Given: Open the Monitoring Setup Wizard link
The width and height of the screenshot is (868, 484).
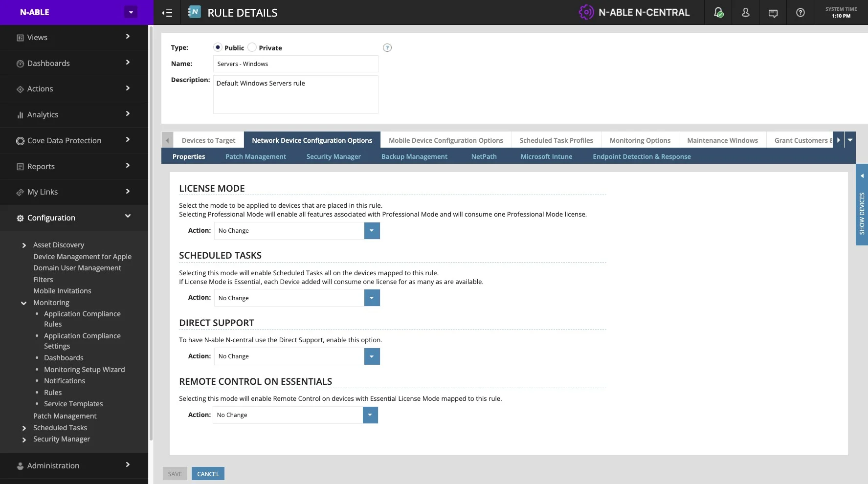Looking at the screenshot, I should pos(85,370).
